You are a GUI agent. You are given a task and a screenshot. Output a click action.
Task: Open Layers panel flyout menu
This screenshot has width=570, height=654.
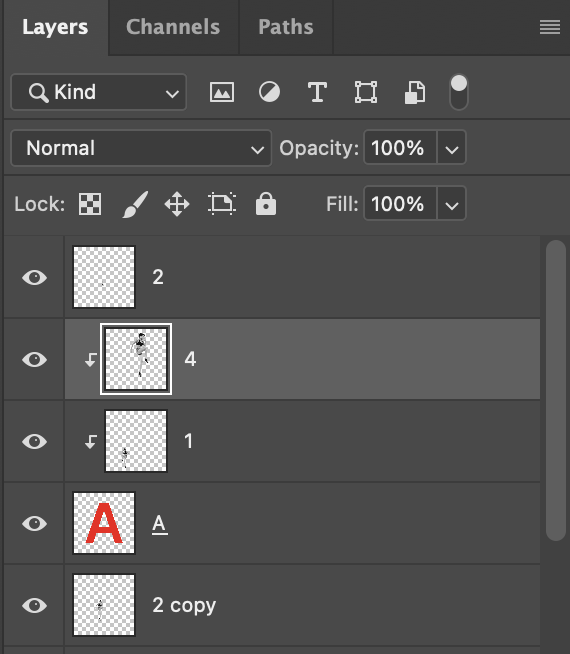(x=550, y=27)
